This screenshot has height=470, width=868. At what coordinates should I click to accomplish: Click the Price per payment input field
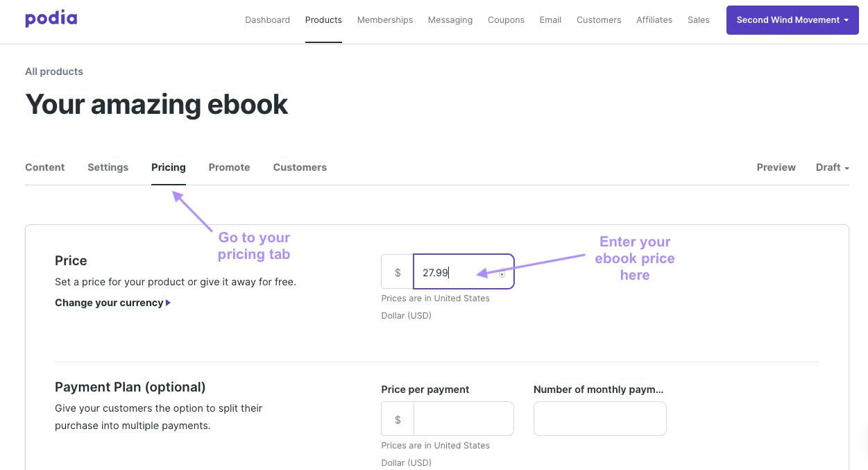(x=463, y=419)
